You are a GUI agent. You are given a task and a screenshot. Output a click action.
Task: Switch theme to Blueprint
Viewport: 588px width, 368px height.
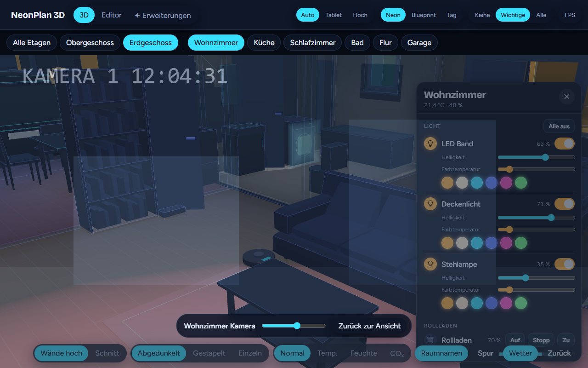424,15
